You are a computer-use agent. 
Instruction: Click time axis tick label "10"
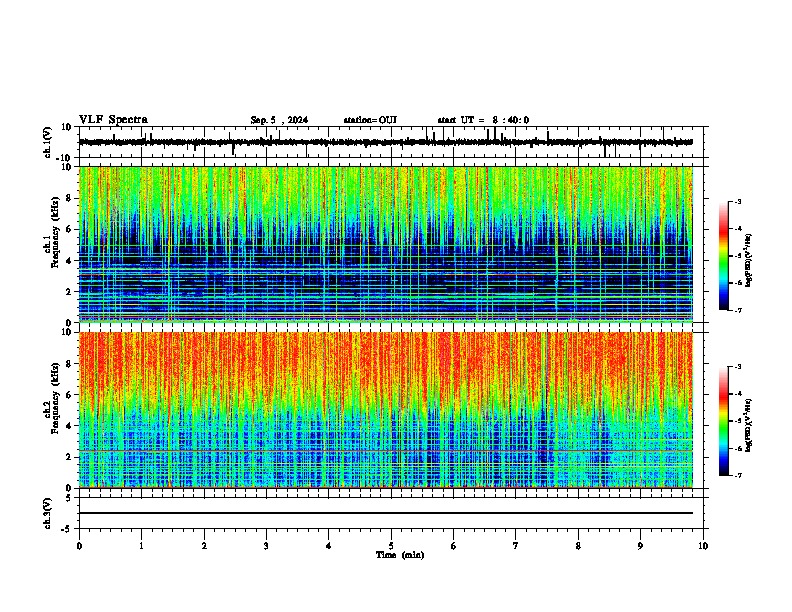(x=703, y=546)
